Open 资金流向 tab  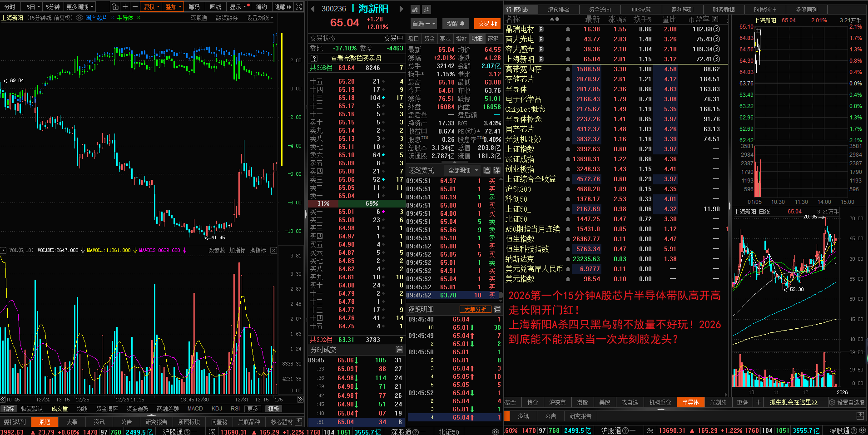pyautogui.click(x=600, y=10)
